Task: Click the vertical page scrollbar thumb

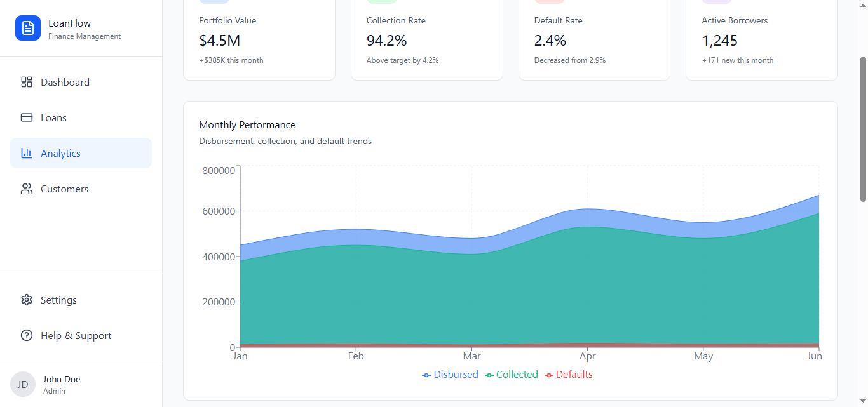Action: click(x=863, y=129)
